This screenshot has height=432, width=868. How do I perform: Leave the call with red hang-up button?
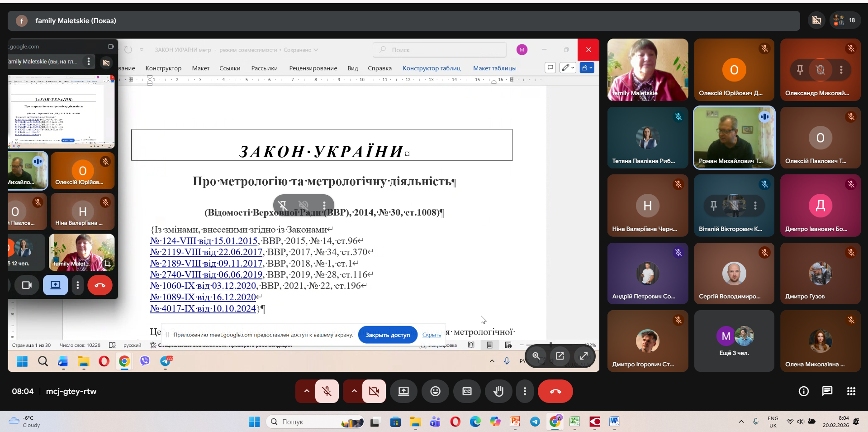point(555,391)
